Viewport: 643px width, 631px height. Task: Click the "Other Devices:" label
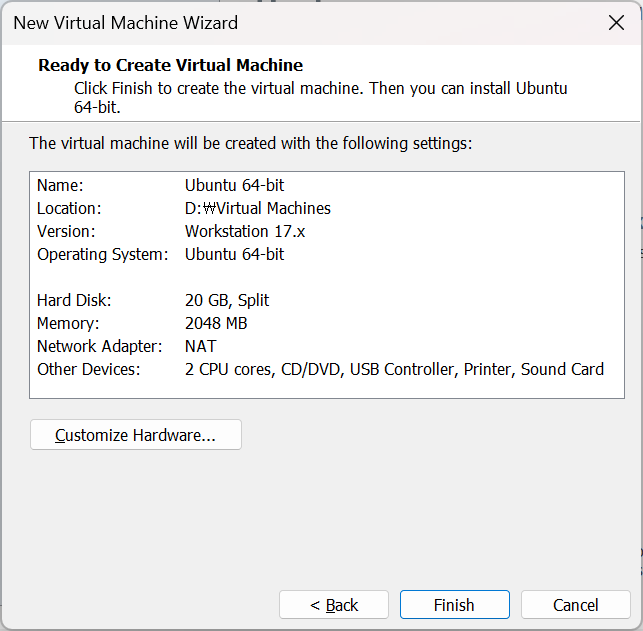coord(89,369)
